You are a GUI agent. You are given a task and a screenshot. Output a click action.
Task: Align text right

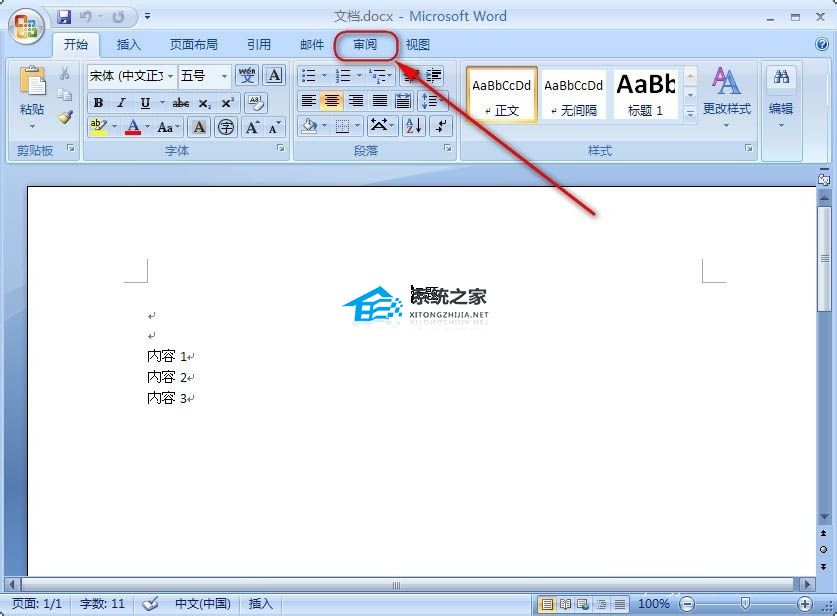(x=356, y=100)
